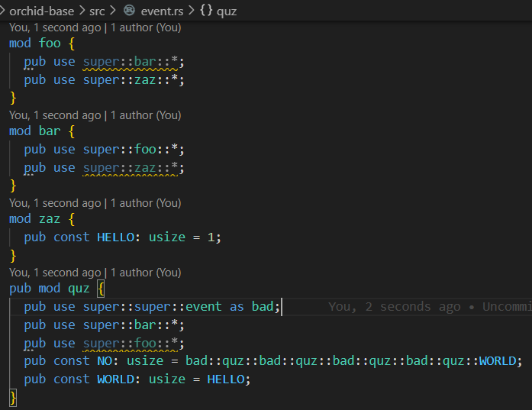
Task: Open the code lens above mod foo
Action: point(95,27)
